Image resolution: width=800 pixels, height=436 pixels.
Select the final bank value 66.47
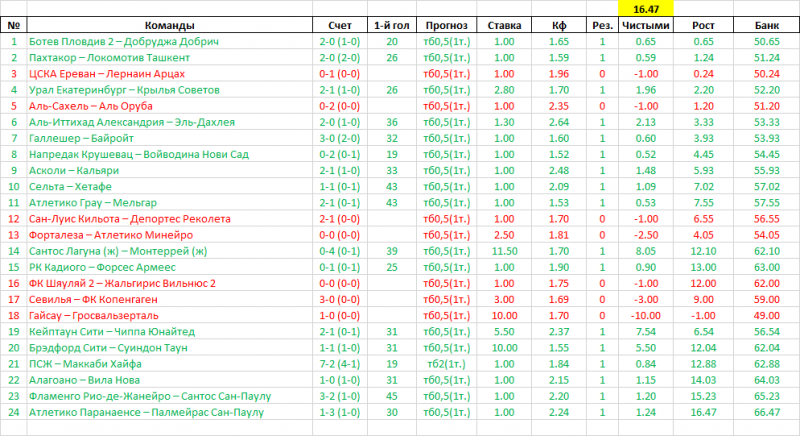(x=767, y=412)
